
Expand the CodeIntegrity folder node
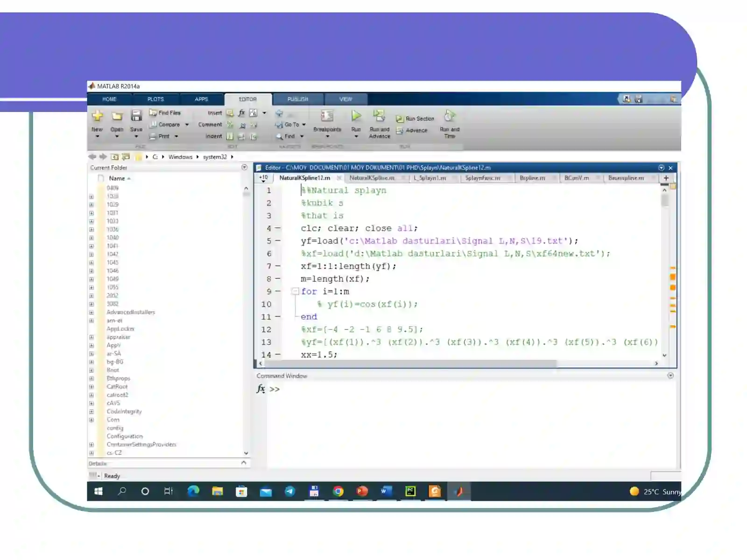[x=92, y=412]
